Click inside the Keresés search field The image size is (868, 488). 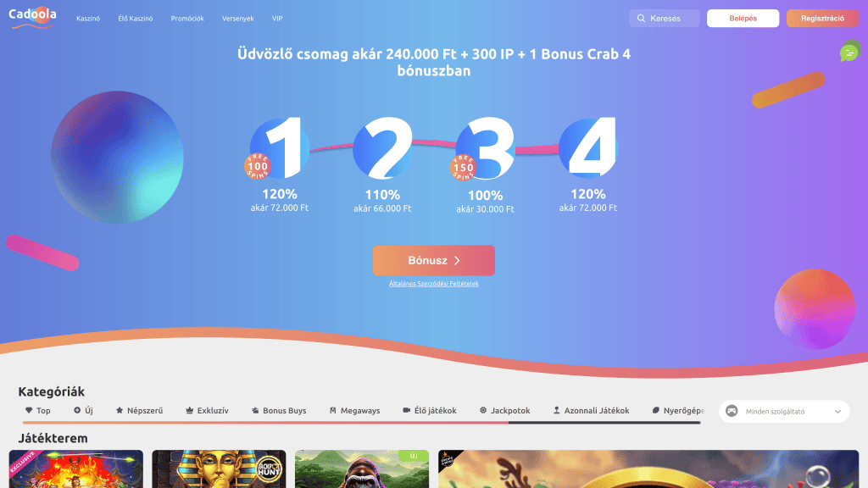click(665, 19)
